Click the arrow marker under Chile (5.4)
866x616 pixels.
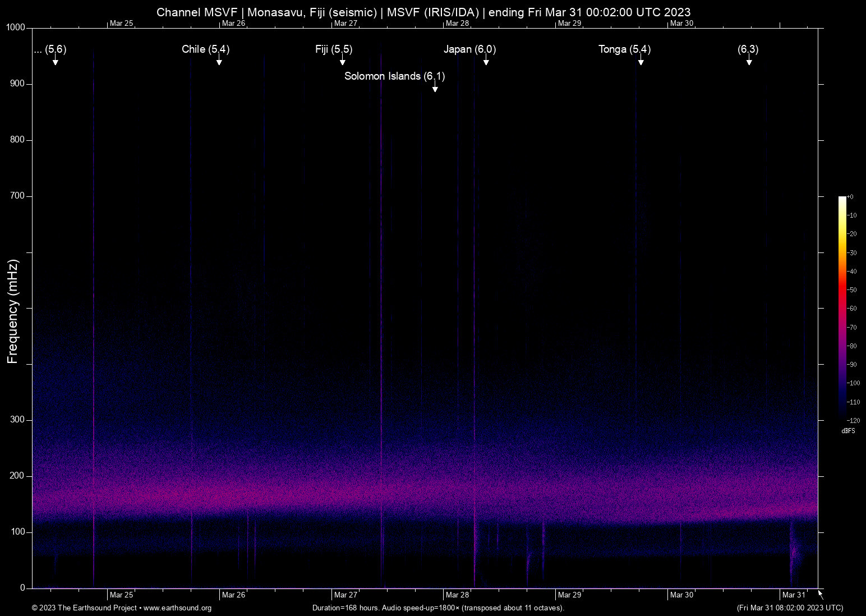pos(219,61)
